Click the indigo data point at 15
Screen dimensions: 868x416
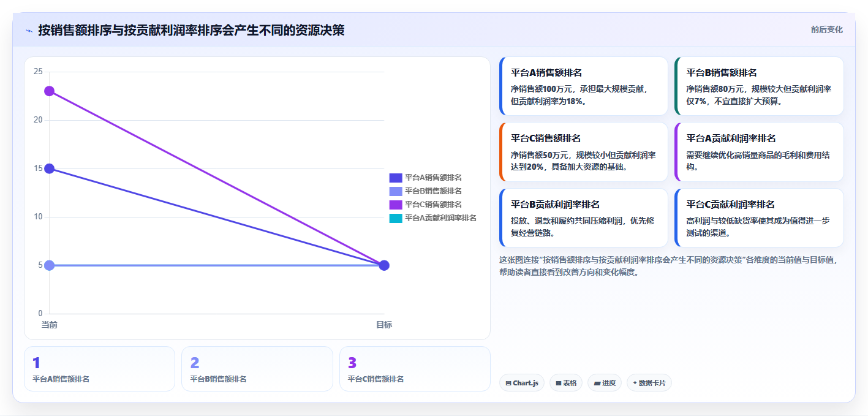pyautogui.click(x=49, y=168)
